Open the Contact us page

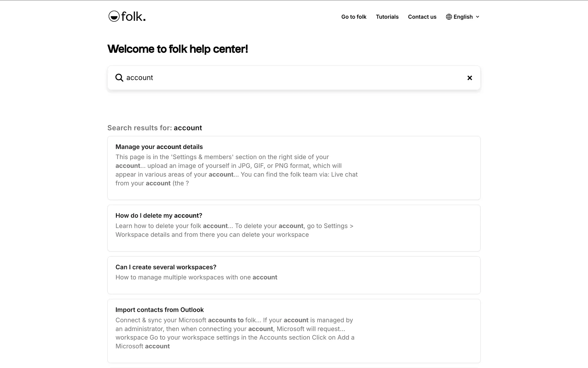tap(422, 17)
